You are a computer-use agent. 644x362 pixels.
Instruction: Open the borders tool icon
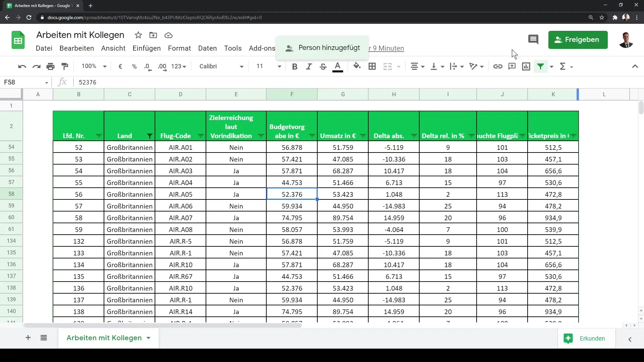coord(372,66)
